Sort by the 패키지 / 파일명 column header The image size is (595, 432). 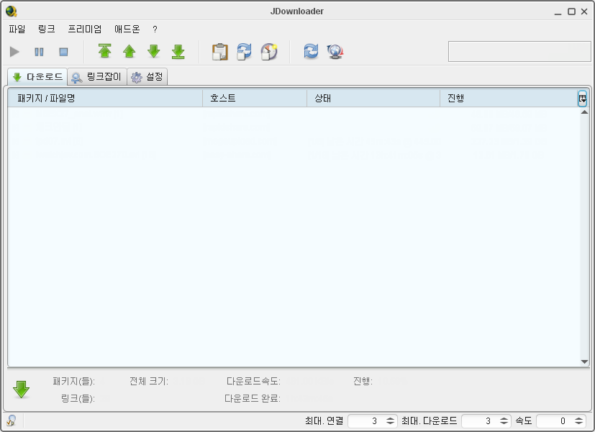(105, 98)
